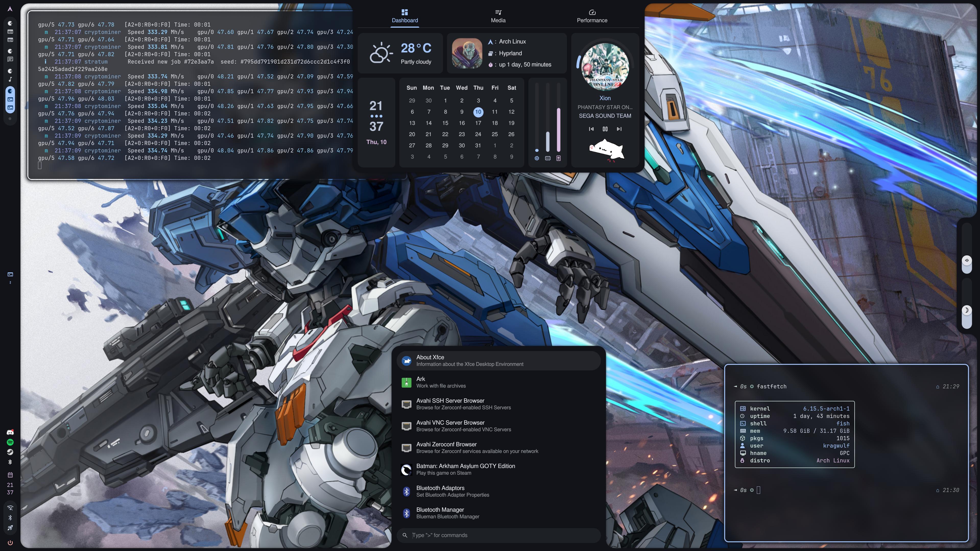Switch to the Media tab
The height and width of the screenshot is (551, 980).
tap(498, 16)
